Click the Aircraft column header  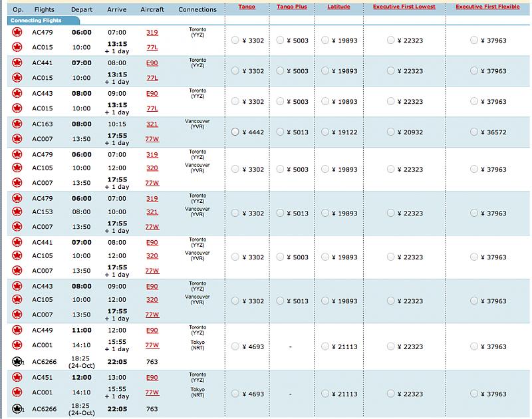coord(152,9)
